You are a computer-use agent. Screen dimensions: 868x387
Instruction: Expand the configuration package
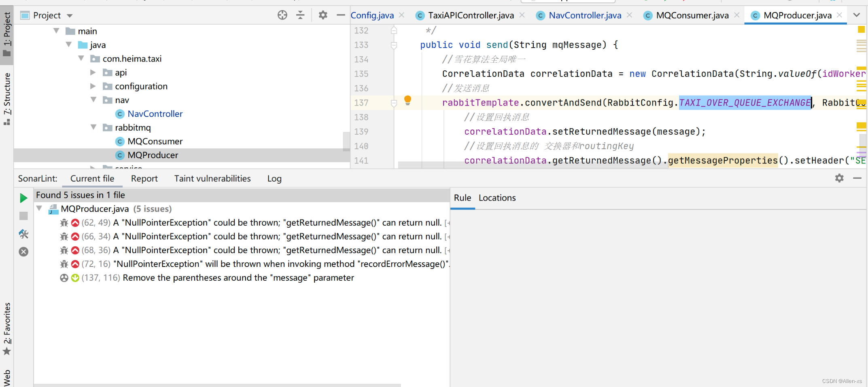point(93,86)
